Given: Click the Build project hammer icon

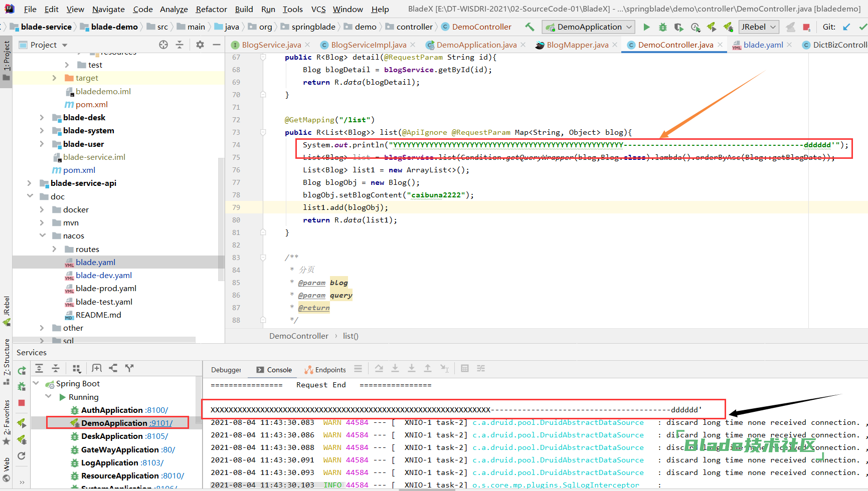Looking at the screenshot, I should click(x=530, y=27).
